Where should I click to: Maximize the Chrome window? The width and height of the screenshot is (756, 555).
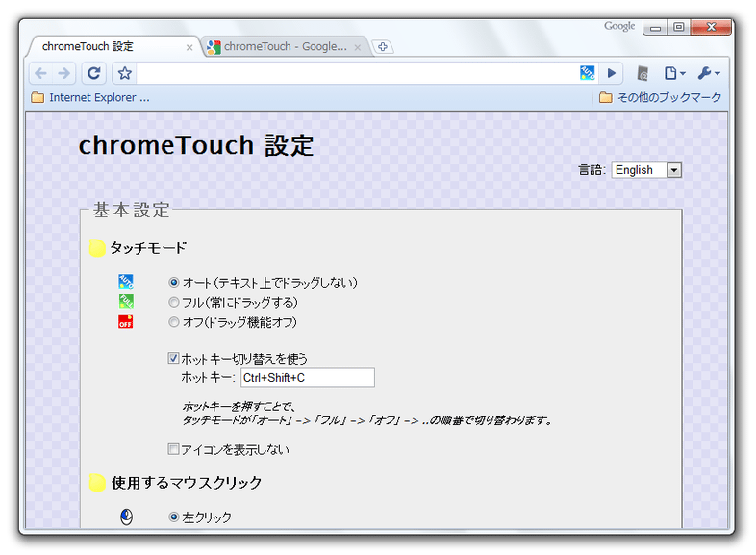click(x=678, y=28)
